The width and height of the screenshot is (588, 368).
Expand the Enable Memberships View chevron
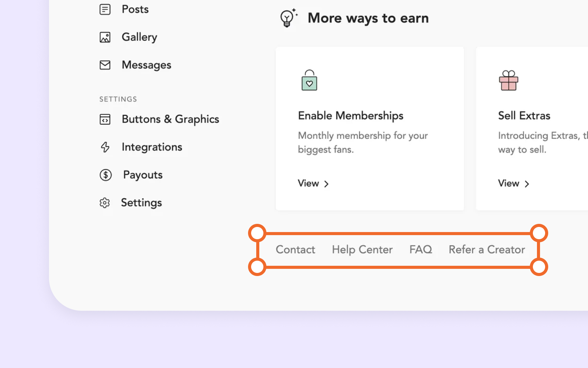pyautogui.click(x=326, y=184)
